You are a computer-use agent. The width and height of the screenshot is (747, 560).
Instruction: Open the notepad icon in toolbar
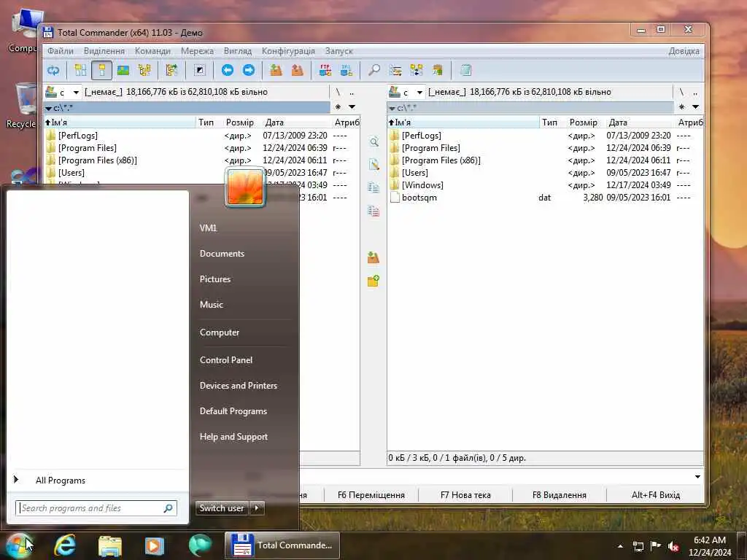[465, 71]
